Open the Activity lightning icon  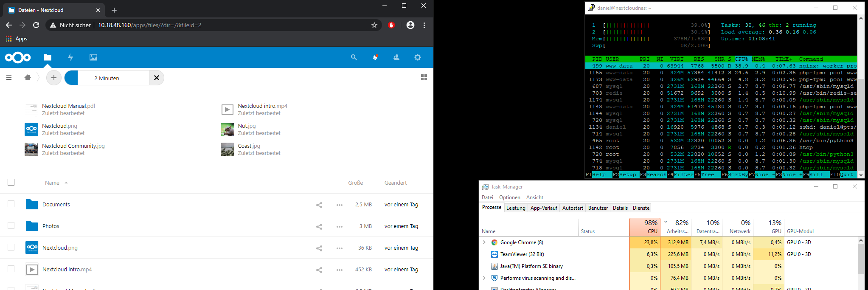pos(70,57)
